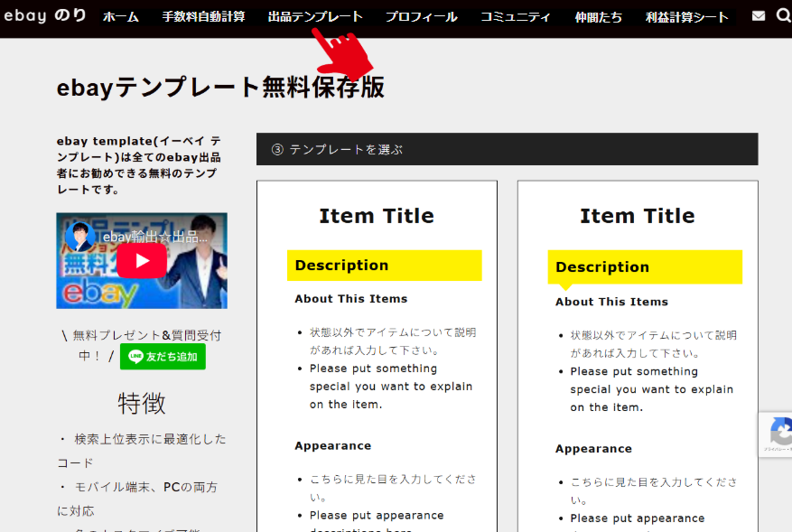Choose the left template's Item Title heading

pyautogui.click(x=376, y=216)
